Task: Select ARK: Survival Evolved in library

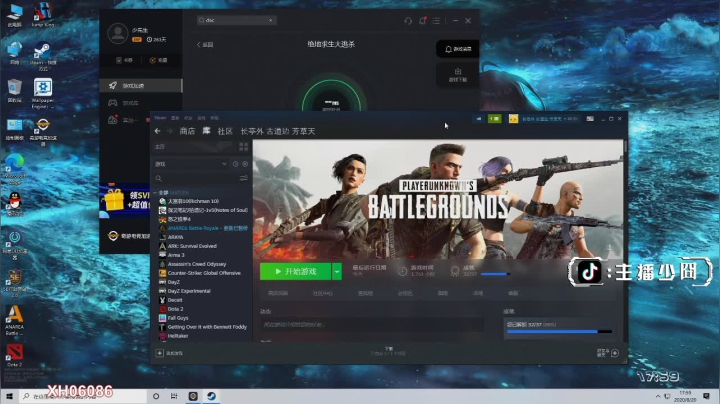Action: click(188, 246)
